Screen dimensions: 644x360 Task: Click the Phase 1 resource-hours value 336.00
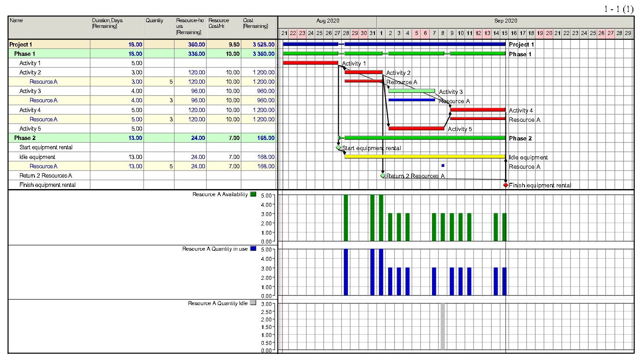click(196, 54)
